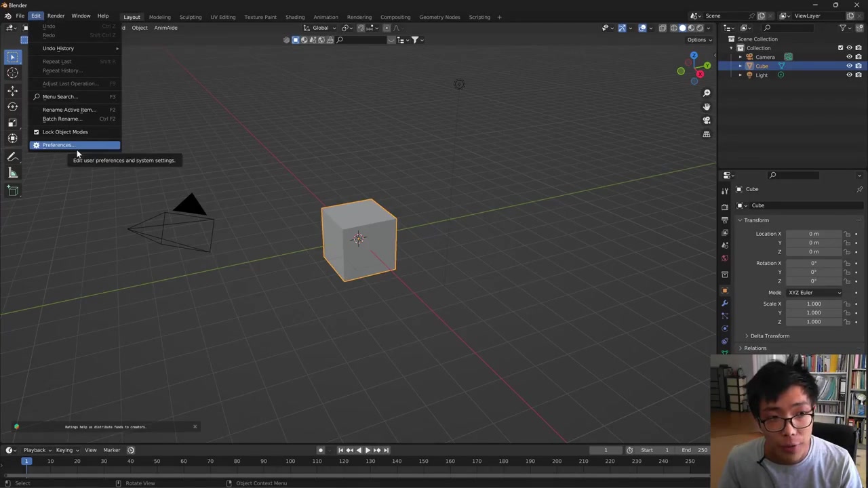Open rotation Mode XYZ Euler dropdown
Image resolution: width=868 pixels, height=488 pixels.
pos(814,293)
